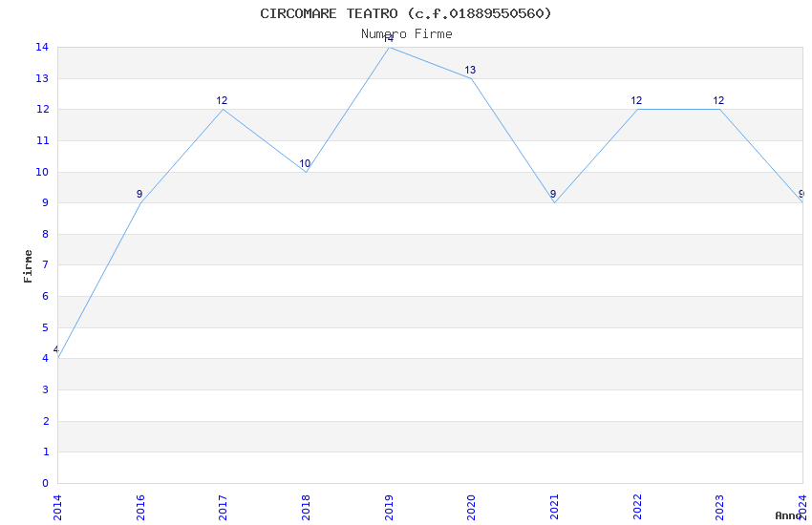Screen dimensions: 812x525
Task: Click the y-axis tick value 4
Action: coord(46,358)
